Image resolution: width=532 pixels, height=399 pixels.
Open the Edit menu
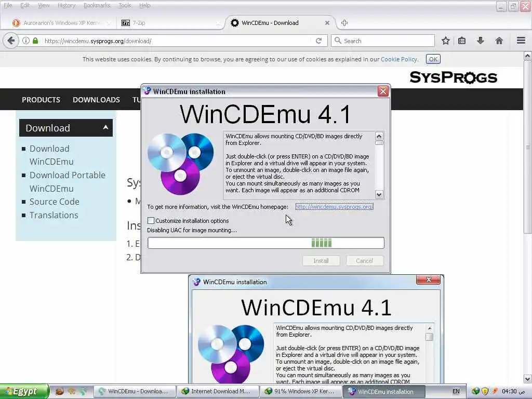(25, 5)
